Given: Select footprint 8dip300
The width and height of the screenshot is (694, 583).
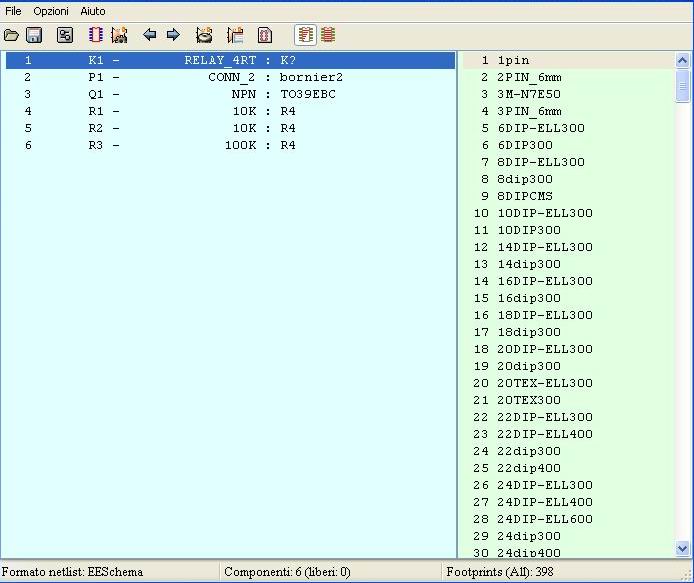Looking at the screenshot, I should click(569, 179).
